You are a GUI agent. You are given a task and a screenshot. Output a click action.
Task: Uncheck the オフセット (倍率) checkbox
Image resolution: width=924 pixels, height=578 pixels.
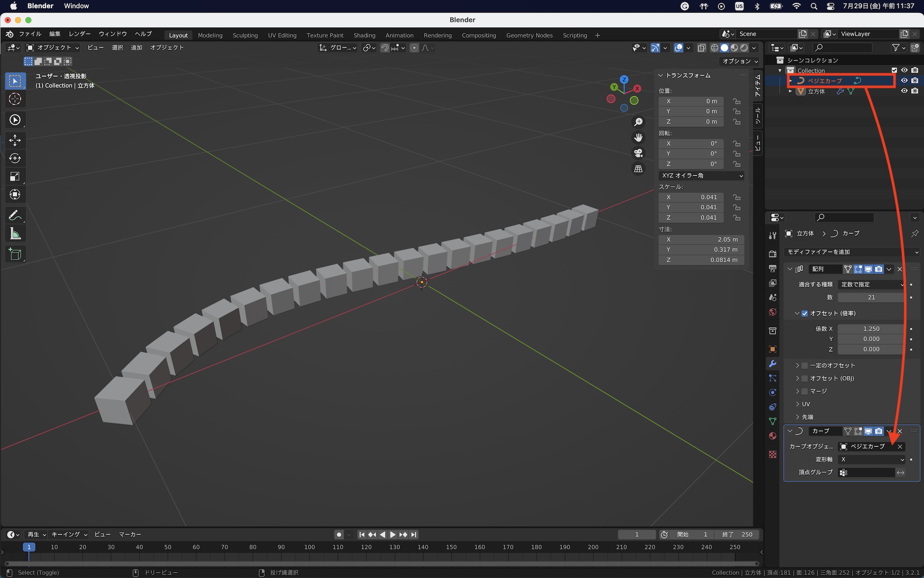coord(805,314)
